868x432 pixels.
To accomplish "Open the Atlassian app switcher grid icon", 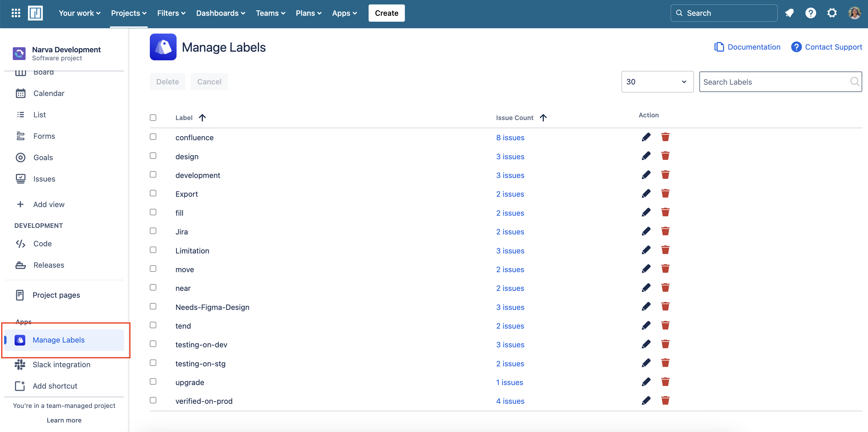I will point(15,13).
